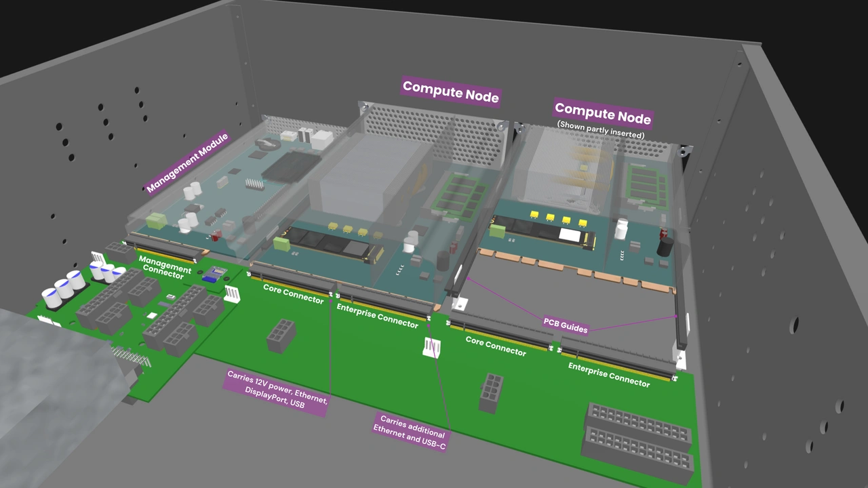Click the left Core Connector label

294,296
